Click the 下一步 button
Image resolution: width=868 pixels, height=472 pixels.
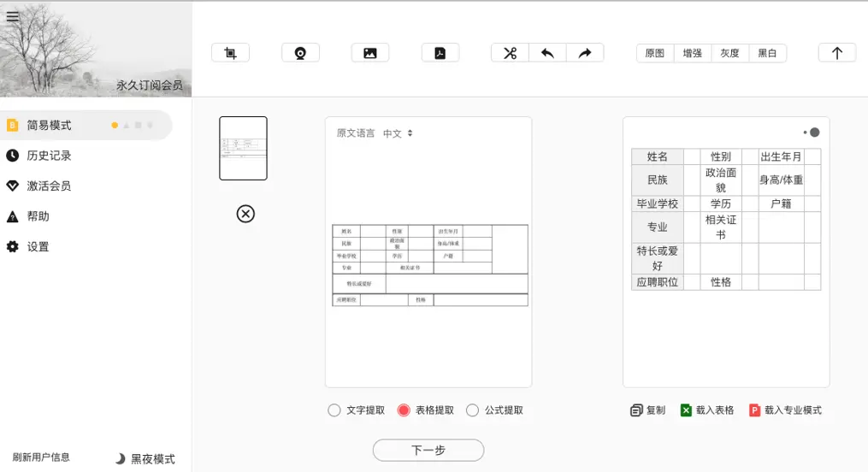click(428, 450)
